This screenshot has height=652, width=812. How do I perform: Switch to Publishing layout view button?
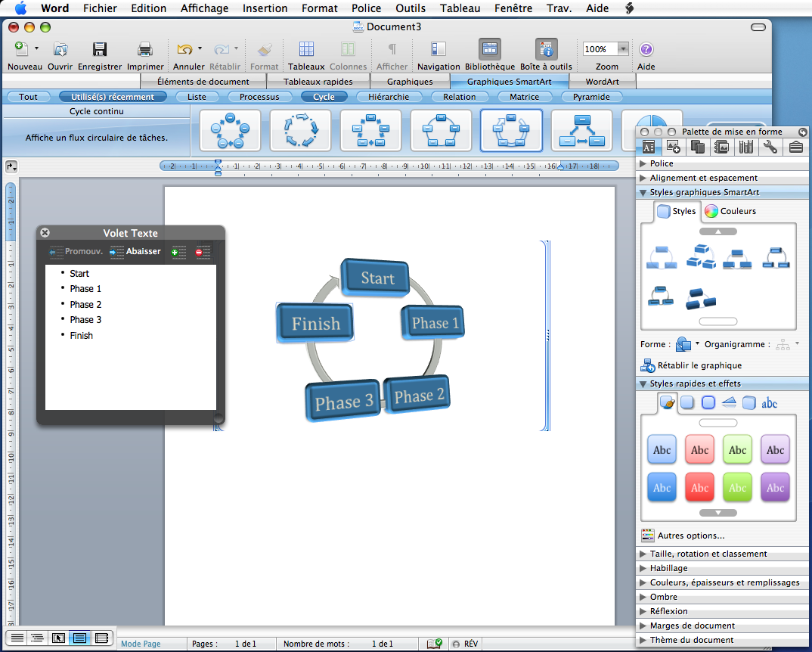tap(58, 638)
